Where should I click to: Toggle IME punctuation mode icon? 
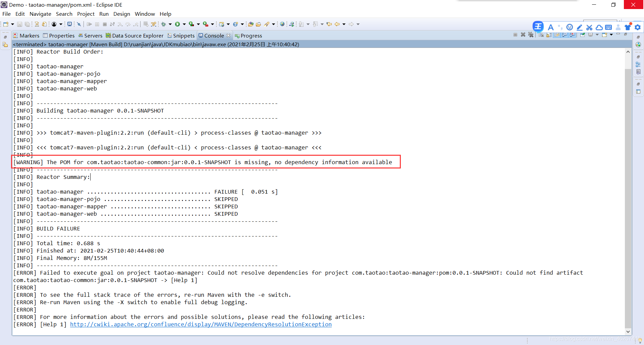click(560, 27)
